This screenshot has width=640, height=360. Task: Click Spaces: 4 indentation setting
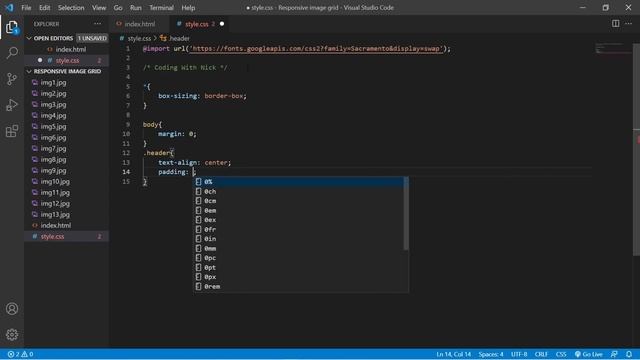[x=491, y=354]
